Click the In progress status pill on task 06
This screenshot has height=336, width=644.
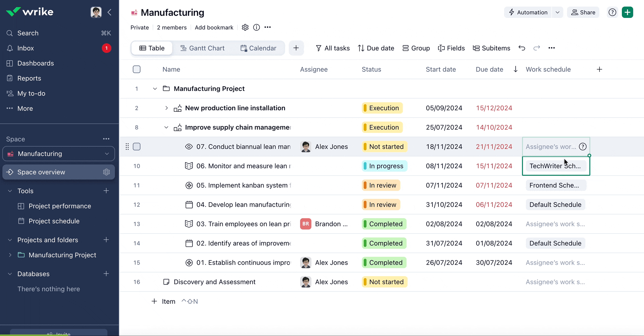384,166
